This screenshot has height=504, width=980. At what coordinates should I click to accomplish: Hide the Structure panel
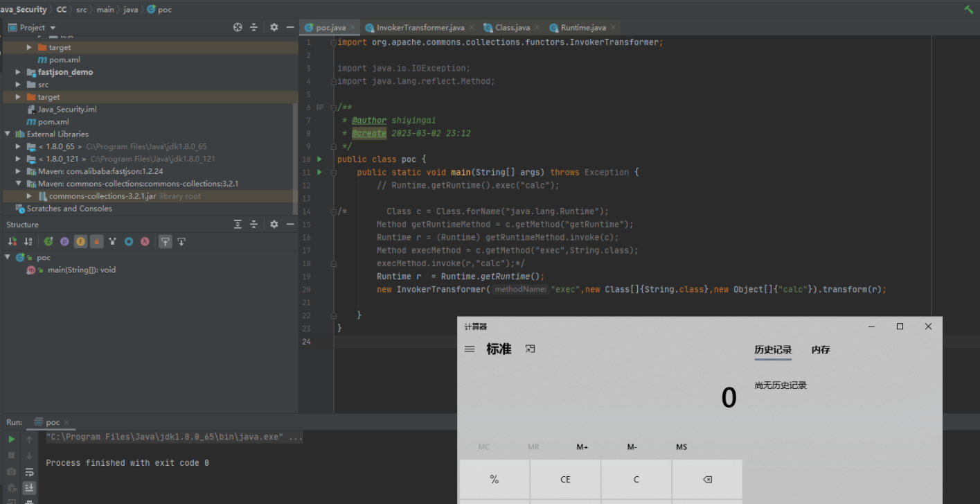pyautogui.click(x=289, y=224)
